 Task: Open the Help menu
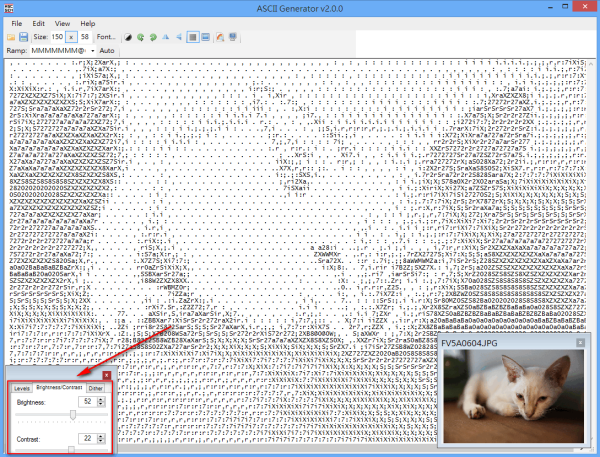pos(88,23)
